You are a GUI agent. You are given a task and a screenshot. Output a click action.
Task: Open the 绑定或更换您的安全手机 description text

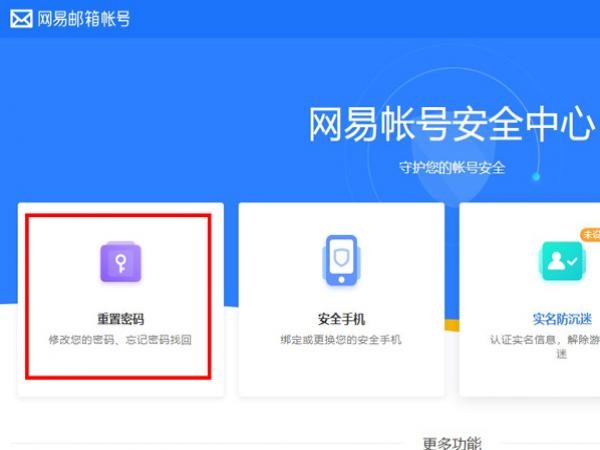point(341,339)
